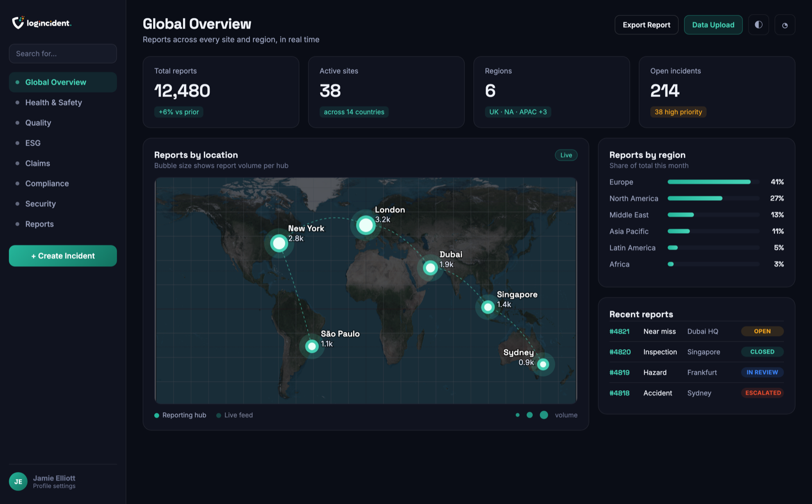This screenshot has width=812, height=504.
Task: Select the Singapore hub bubble
Action: click(488, 307)
